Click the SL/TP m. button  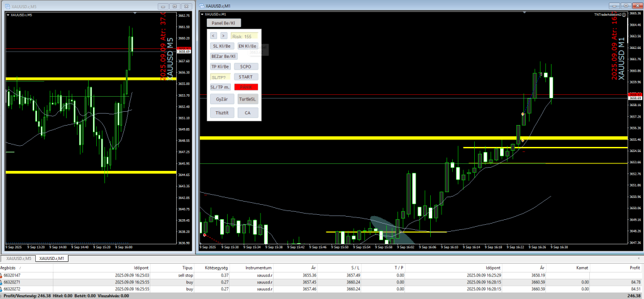point(220,87)
